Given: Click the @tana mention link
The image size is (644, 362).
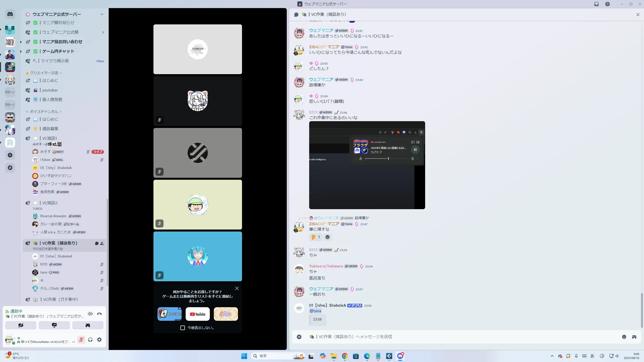Looking at the screenshot, I should (x=315, y=311).
